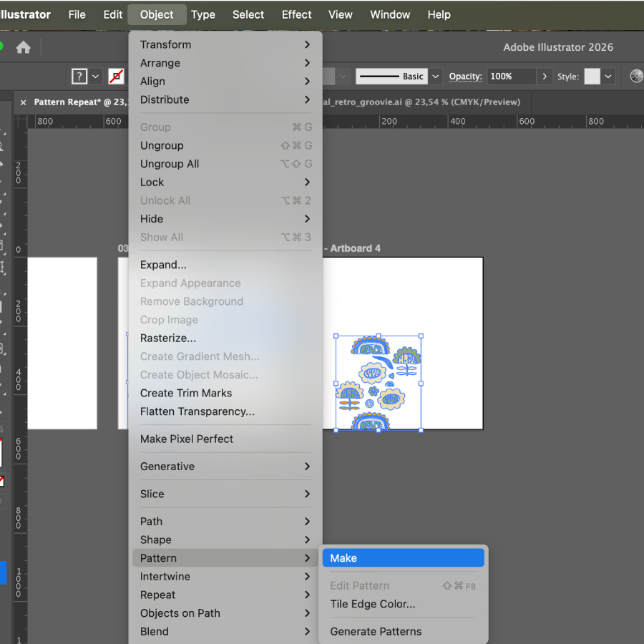The image size is (644, 644).
Task: Click the Object menu in the menu bar
Action: pyautogui.click(x=157, y=15)
